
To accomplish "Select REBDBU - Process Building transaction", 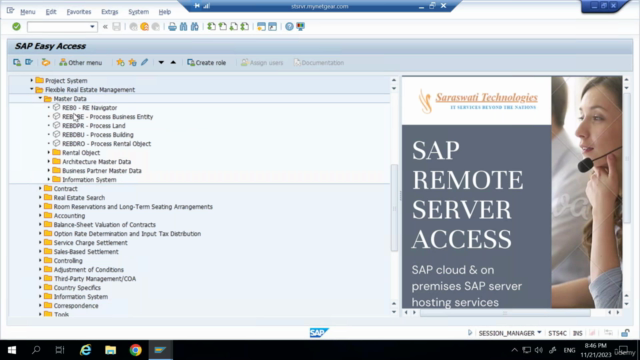I will (98, 135).
